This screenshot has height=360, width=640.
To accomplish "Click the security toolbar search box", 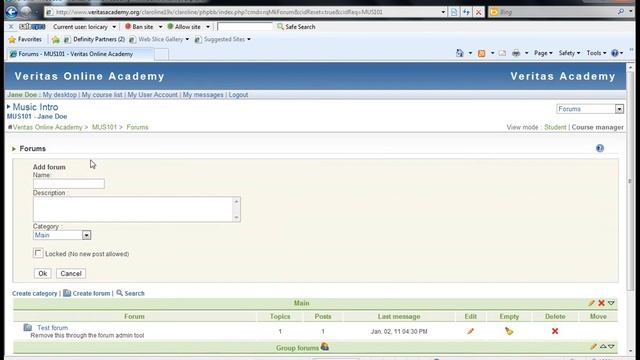I will click(245, 27).
